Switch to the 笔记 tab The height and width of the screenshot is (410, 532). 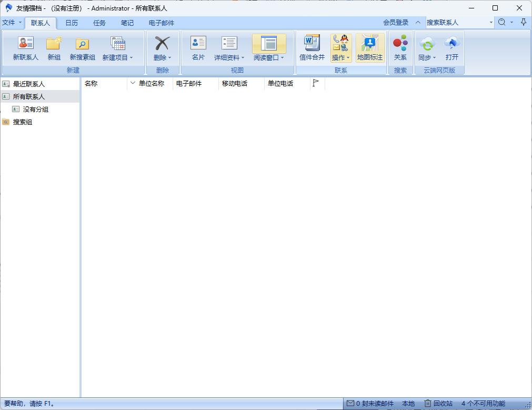point(127,23)
